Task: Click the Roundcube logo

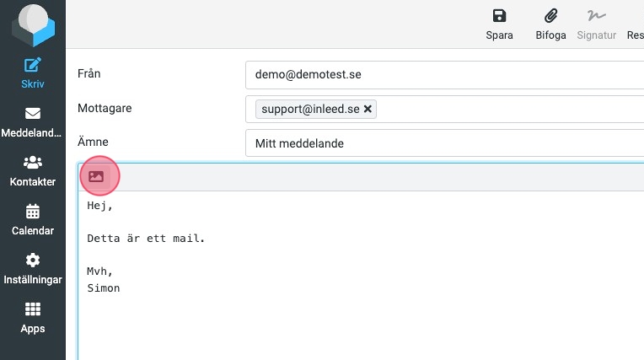Action: point(32,24)
